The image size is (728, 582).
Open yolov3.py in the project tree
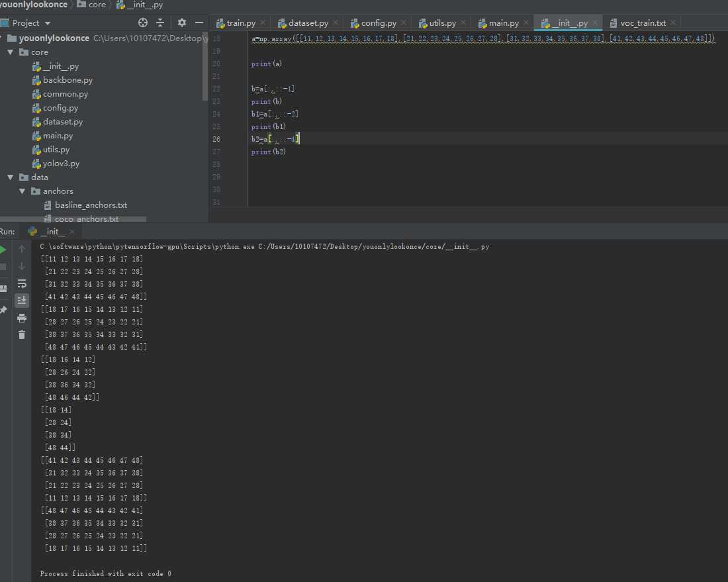point(61,164)
